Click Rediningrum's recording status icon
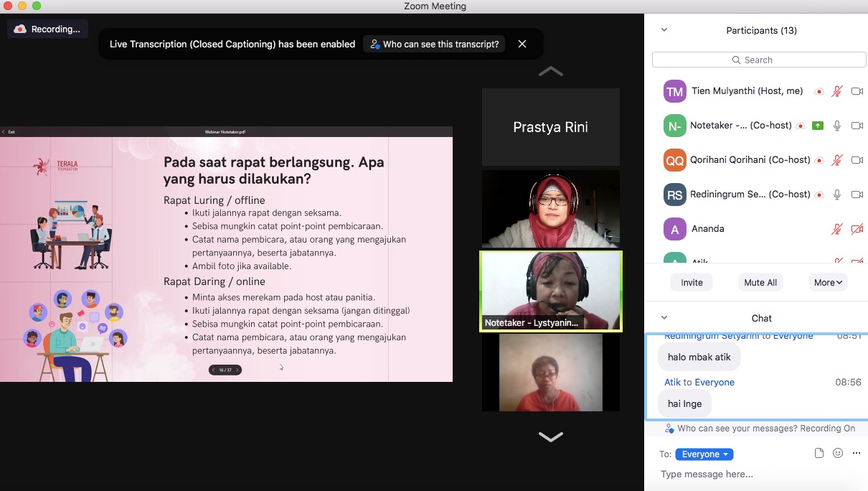Screen dimensions: 868x491 click(819, 195)
